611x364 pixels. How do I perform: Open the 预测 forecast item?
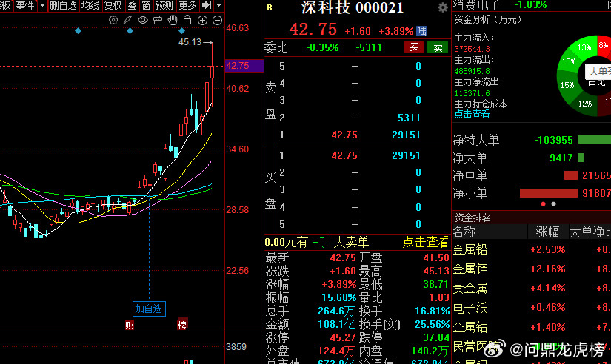(164, 5)
